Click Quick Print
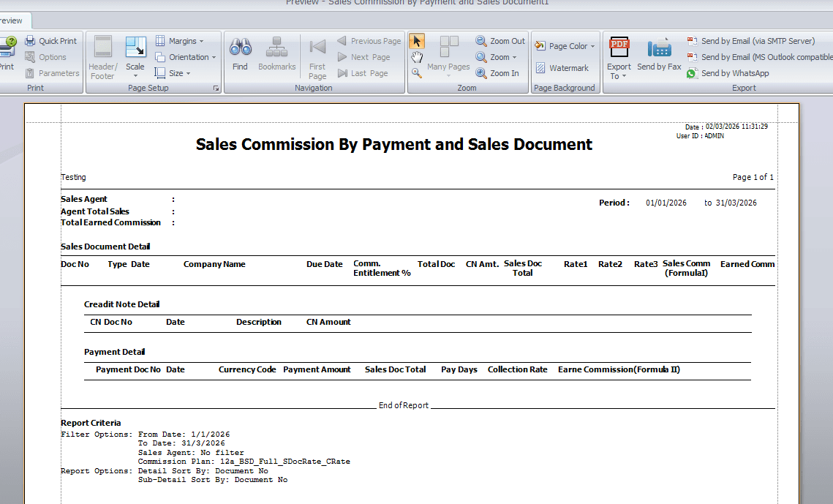This screenshot has width=833, height=504. (51, 41)
